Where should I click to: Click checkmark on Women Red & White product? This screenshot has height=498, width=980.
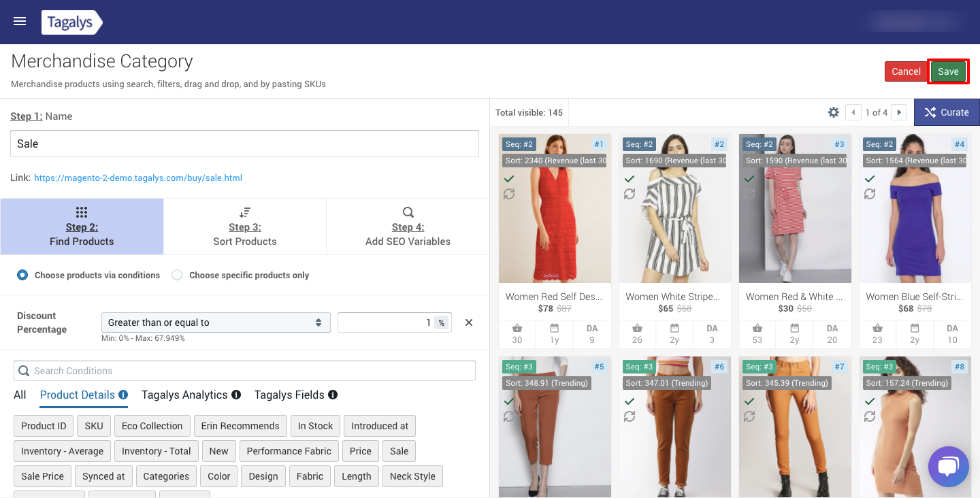pyautogui.click(x=749, y=178)
